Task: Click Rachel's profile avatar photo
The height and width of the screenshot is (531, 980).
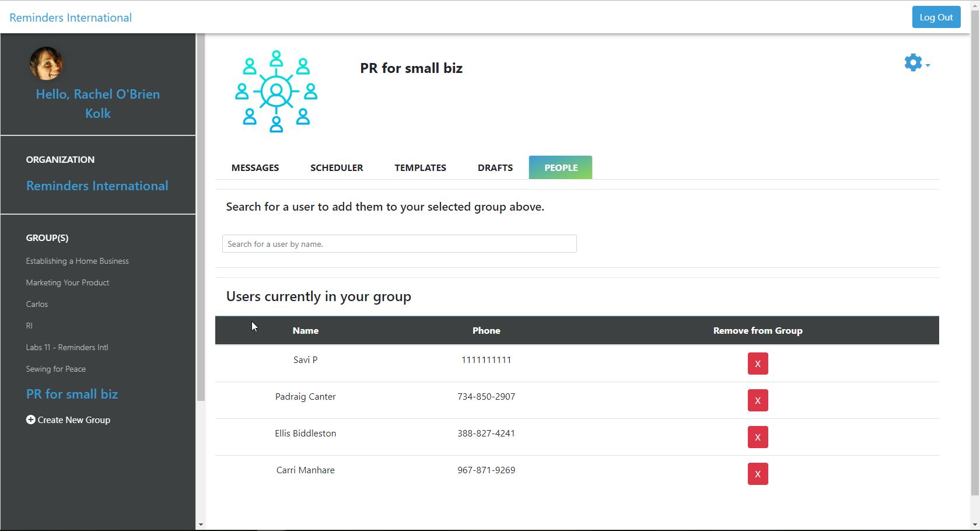Action: (x=46, y=63)
